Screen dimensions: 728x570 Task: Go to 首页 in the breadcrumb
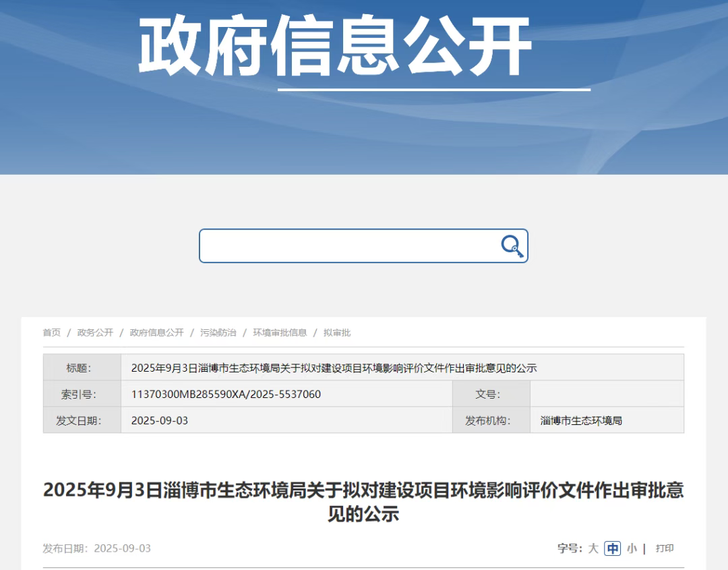pyautogui.click(x=52, y=333)
